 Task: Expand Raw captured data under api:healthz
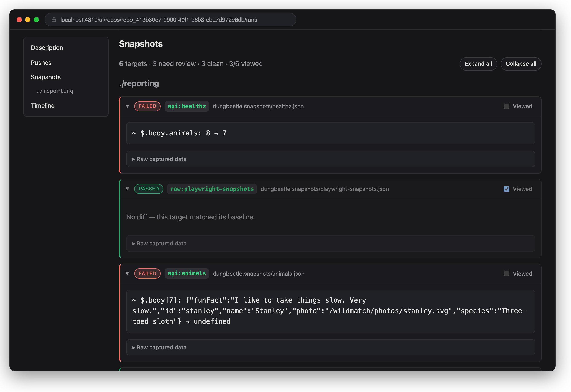pyautogui.click(x=330, y=159)
